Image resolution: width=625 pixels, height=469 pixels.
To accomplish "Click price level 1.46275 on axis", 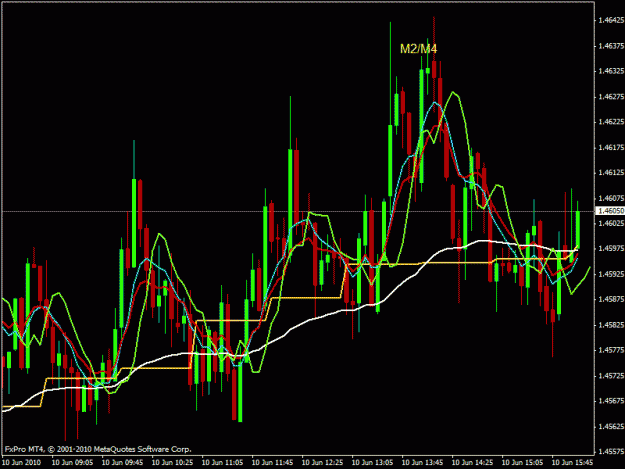I will 611,97.
